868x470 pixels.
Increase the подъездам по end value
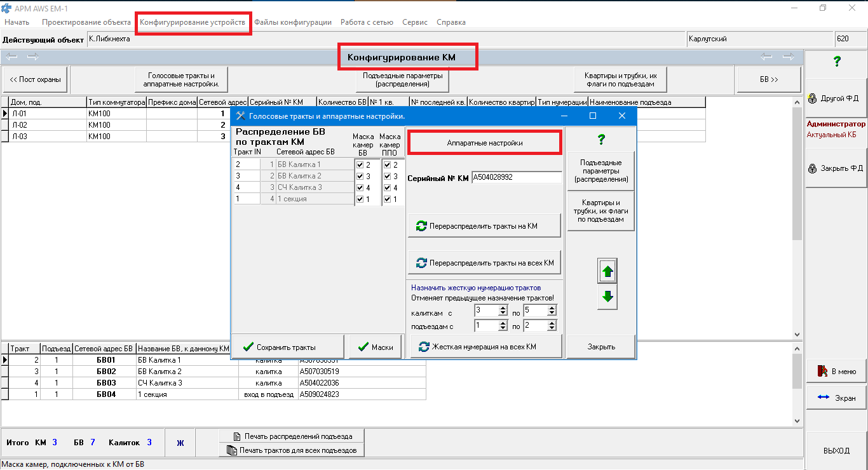552,323
